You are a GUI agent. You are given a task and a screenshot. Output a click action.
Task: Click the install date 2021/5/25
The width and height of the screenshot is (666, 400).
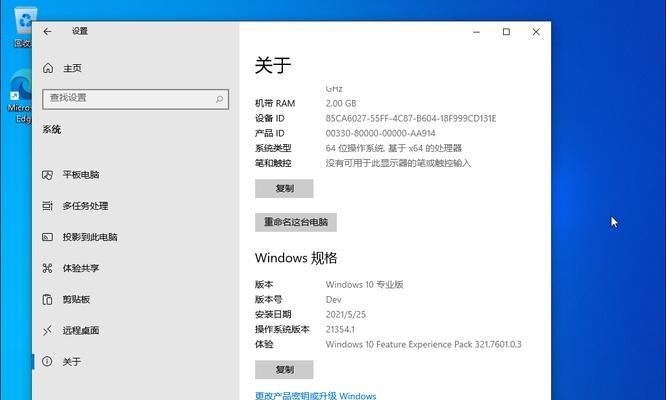[345, 315]
